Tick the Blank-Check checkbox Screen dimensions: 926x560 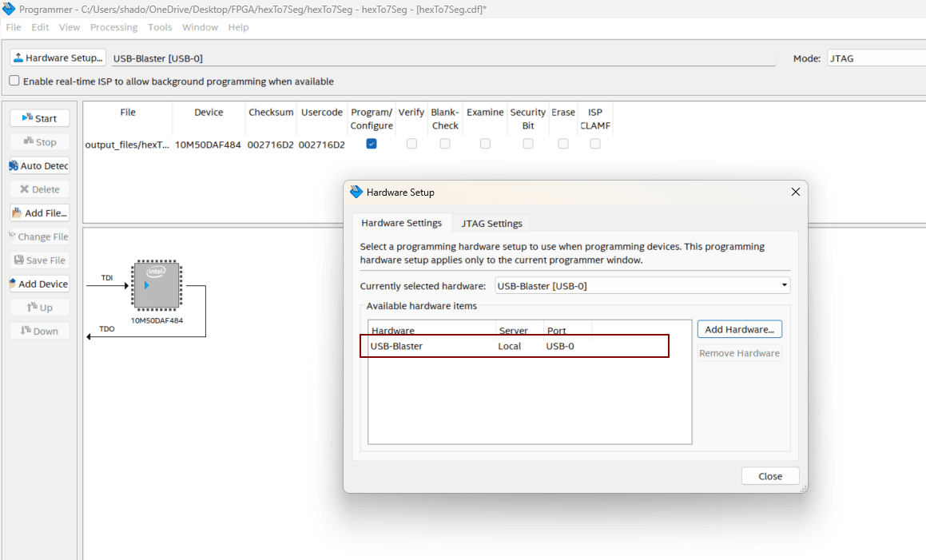[x=445, y=144]
